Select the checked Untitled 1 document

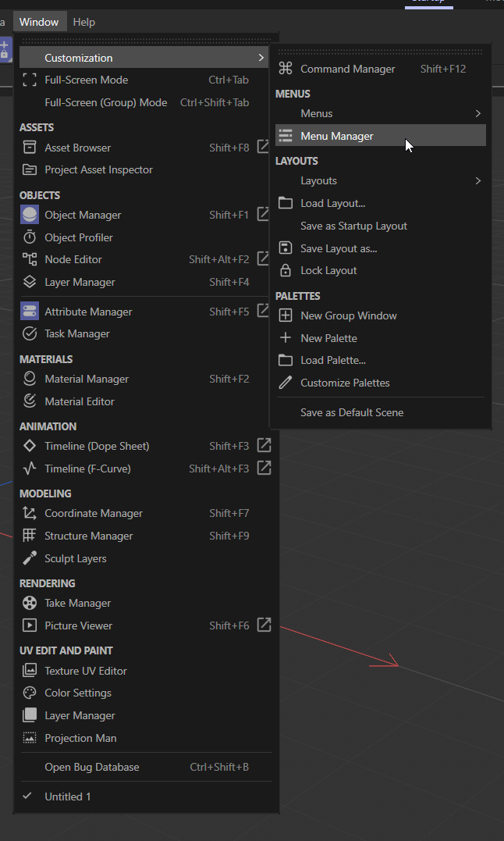[147, 796]
